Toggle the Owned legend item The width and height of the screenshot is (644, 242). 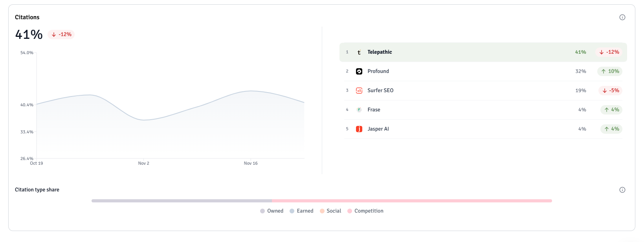coord(272,211)
